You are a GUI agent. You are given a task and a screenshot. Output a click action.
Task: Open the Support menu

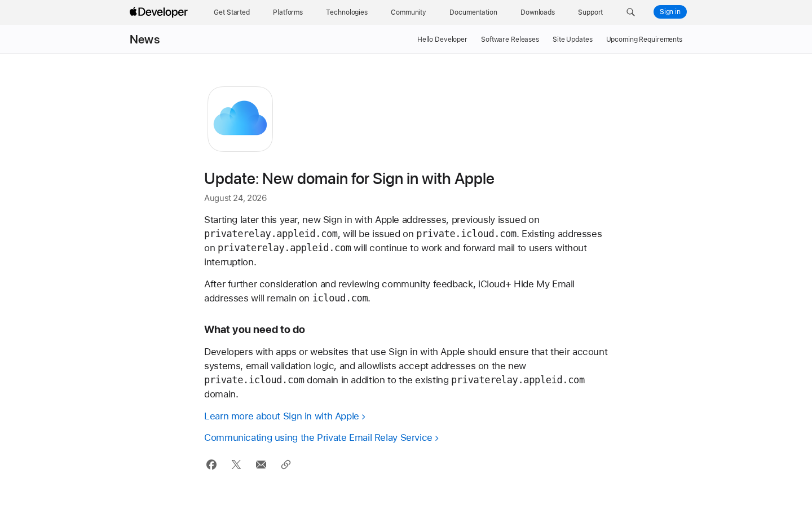click(x=590, y=12)
